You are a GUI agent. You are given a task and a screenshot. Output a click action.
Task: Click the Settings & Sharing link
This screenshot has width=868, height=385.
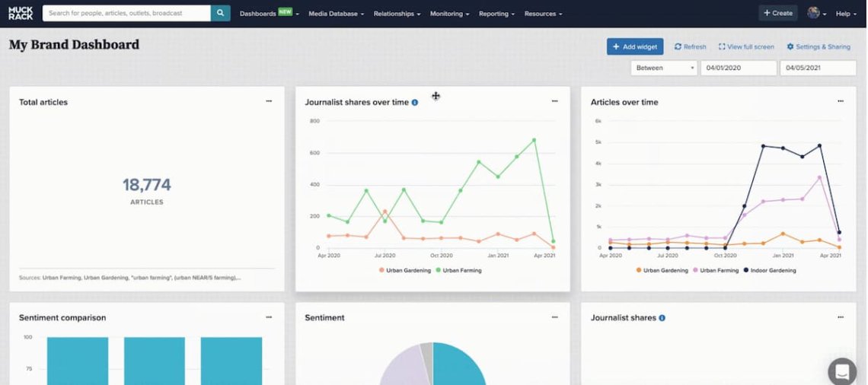click(819, 46)
